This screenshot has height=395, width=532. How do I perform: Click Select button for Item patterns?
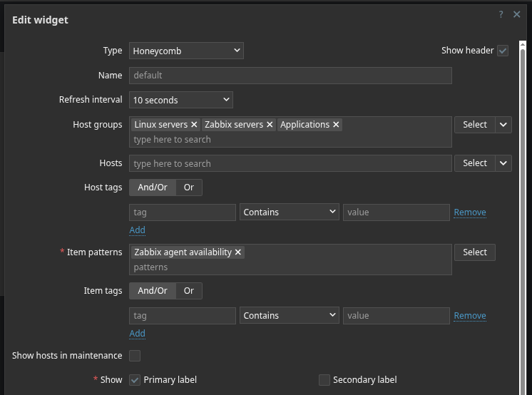click(x=474, y=252)
